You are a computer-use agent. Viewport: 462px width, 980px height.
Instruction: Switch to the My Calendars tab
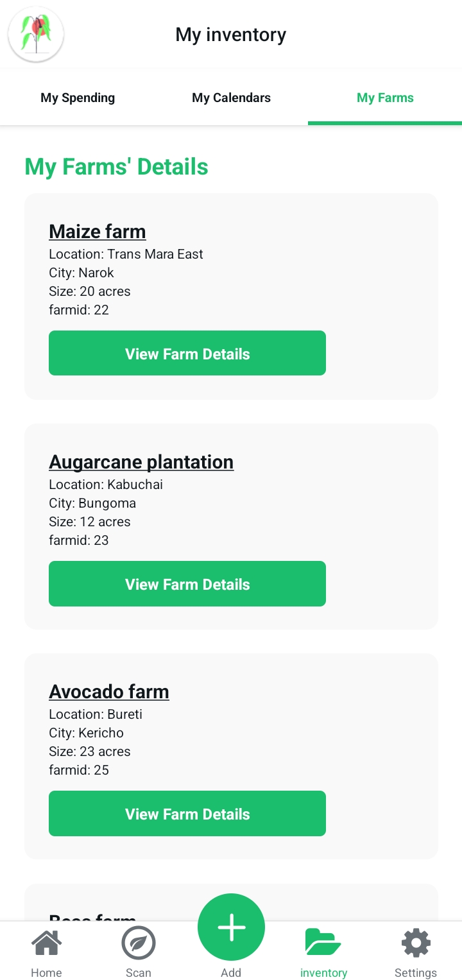(231, 98)
